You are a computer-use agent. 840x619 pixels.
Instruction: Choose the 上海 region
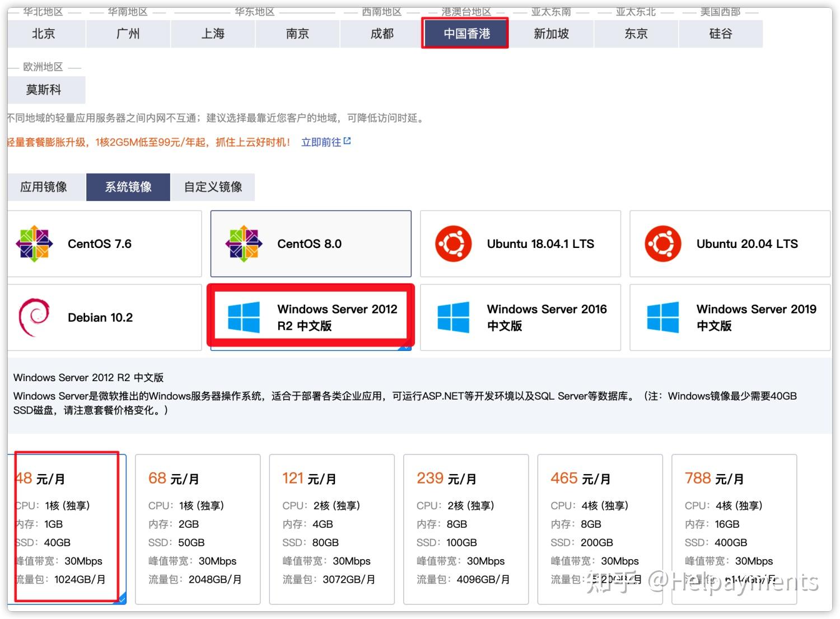click(213, 34)
